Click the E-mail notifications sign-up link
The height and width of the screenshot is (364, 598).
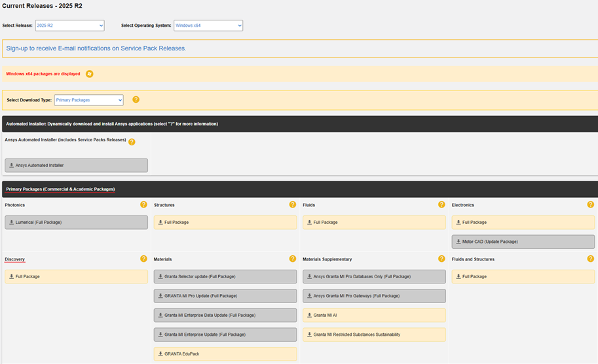96,48
